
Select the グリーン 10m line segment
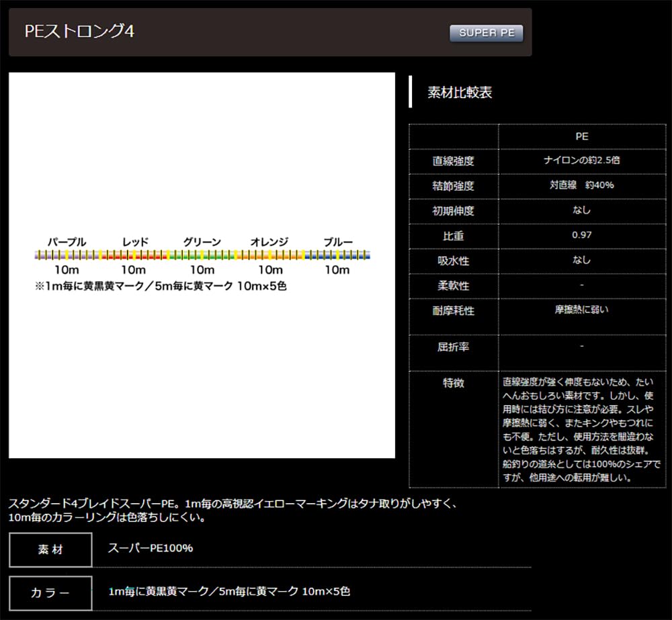[202, 255]
